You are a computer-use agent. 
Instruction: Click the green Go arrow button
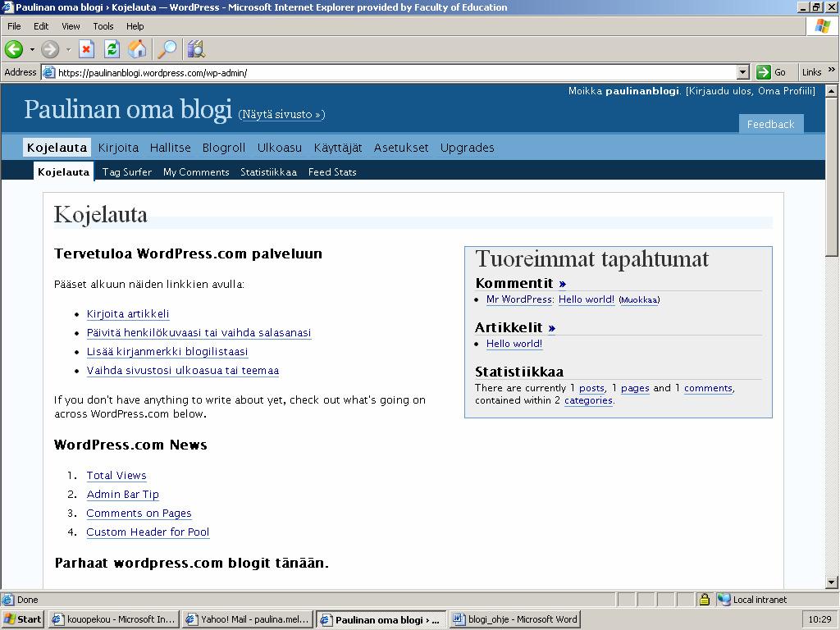click(764, 72)
